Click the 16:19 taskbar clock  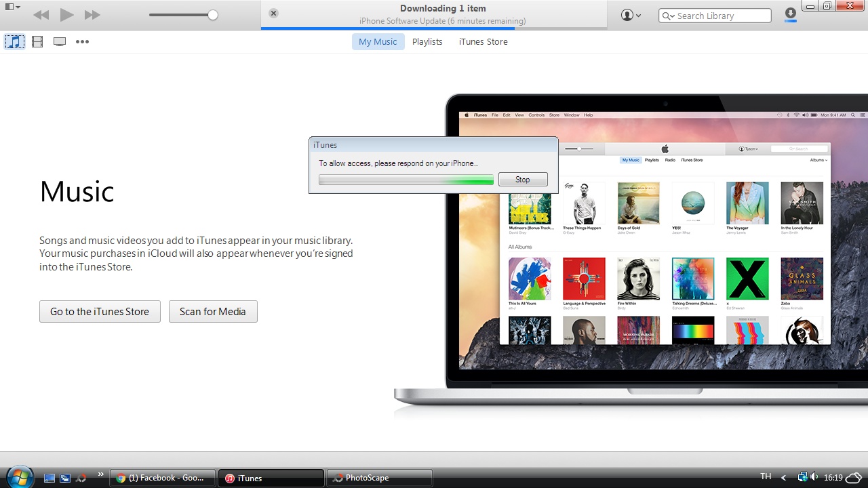pos(833,478)
